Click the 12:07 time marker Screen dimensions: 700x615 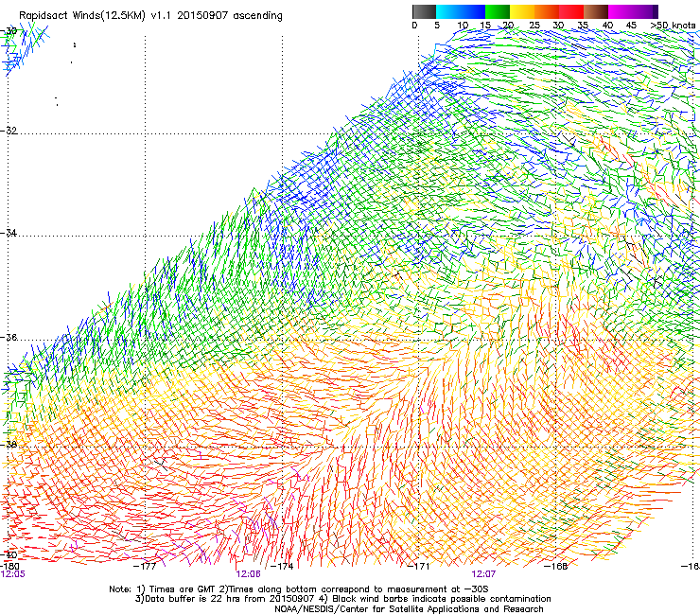[x=483, y=574]
